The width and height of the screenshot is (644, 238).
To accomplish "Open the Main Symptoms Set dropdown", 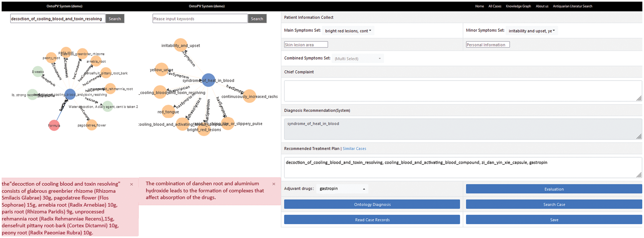I will [x=348, y=31].
